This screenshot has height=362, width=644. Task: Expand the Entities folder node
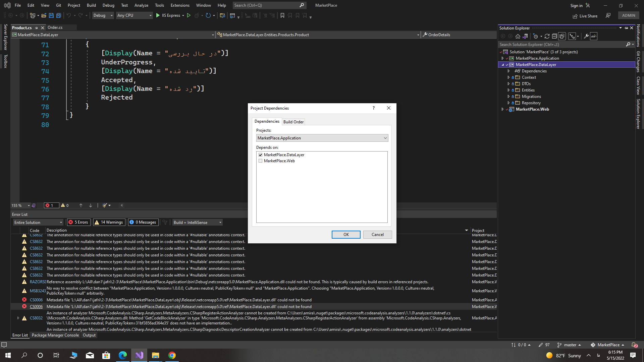pos(508,90)
